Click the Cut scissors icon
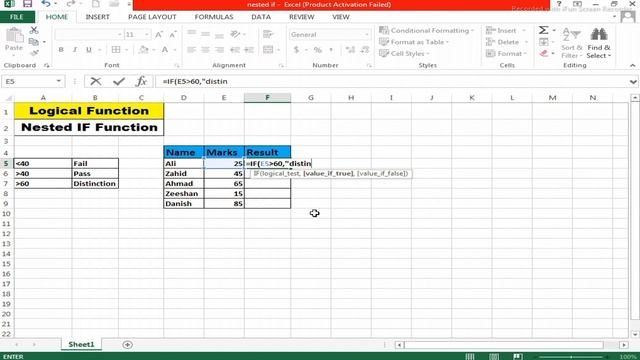Viewport: 640px width, 360px height. (34, 30)
